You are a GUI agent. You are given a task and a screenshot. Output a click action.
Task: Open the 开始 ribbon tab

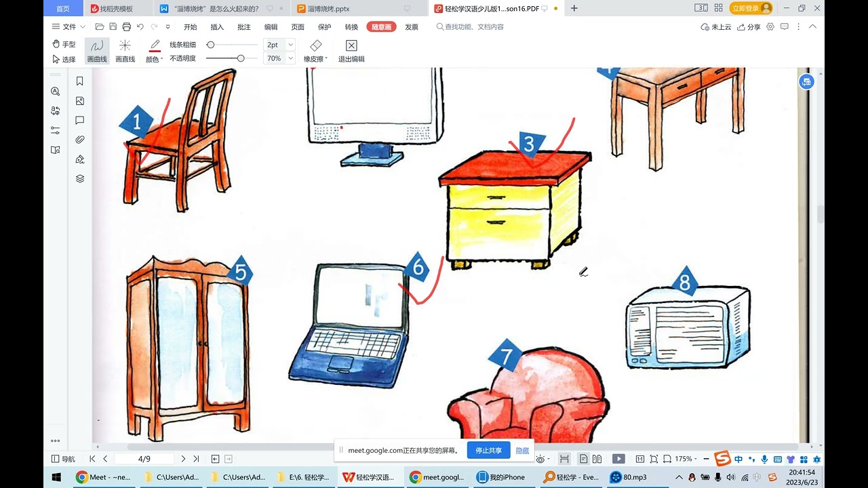190,27
